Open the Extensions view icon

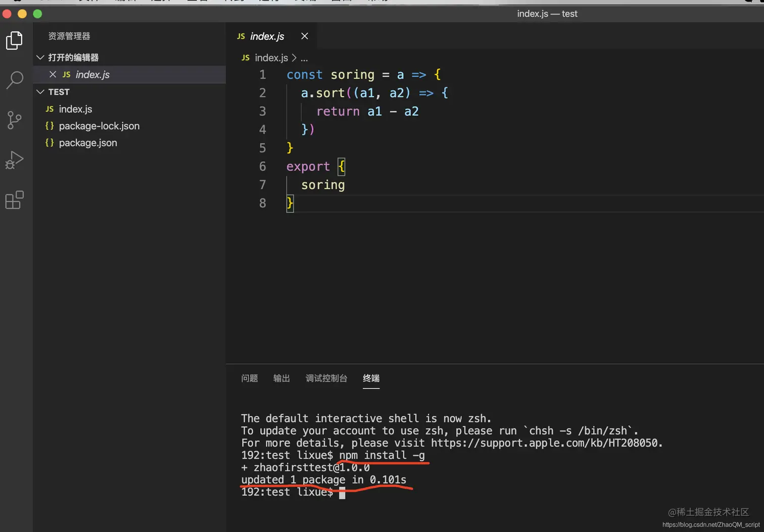14,200
